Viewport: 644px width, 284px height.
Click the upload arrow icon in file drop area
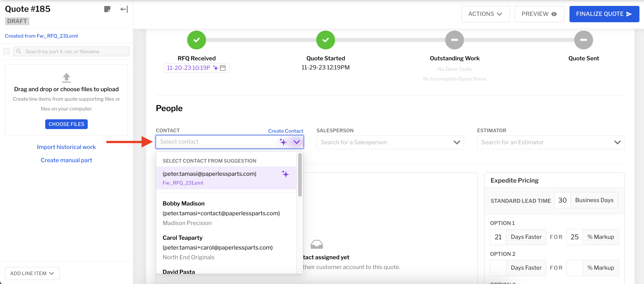coord(66,78)
